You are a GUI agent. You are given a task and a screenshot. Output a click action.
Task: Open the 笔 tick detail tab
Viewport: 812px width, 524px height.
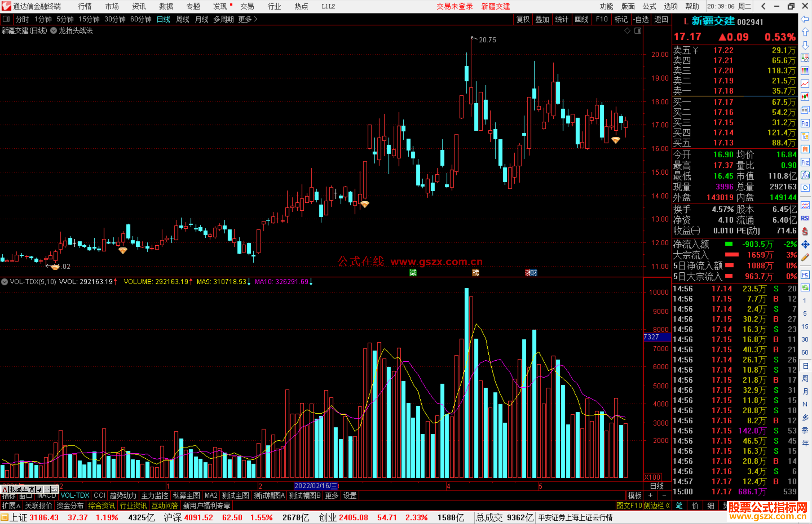click(x=679, y=506)
